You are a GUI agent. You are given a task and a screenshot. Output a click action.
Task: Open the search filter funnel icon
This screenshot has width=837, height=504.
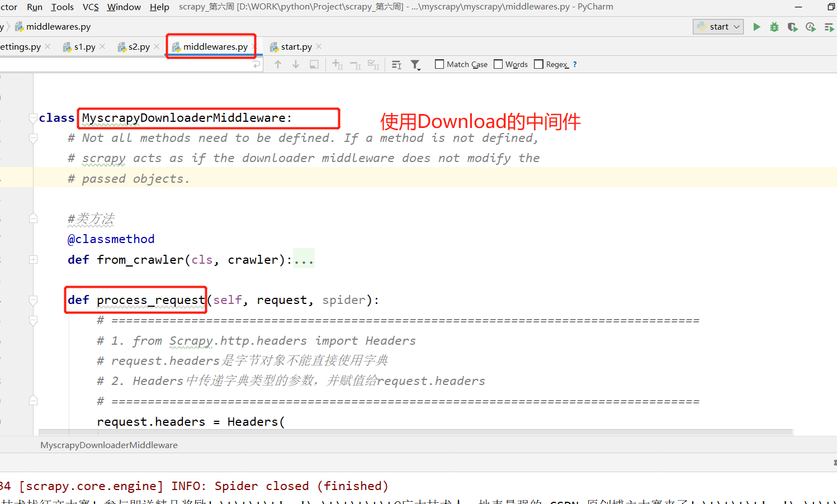[x=416, y=64]
